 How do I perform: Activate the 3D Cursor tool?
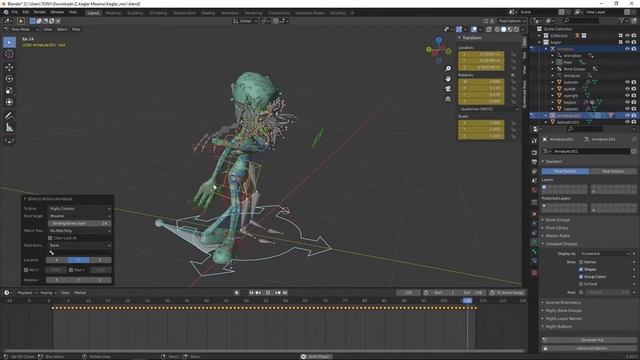pyautogui.click(x=9, y=54)
